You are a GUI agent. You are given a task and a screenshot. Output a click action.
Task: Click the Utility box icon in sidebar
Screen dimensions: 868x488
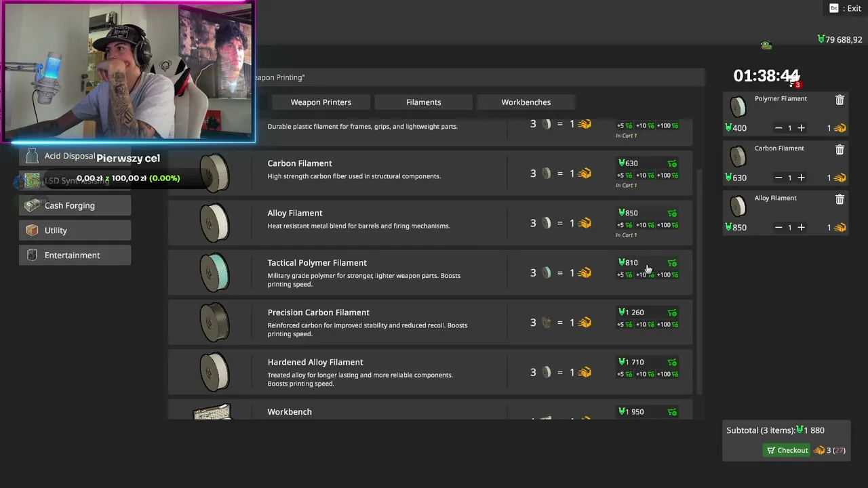[x=32, y=230]
